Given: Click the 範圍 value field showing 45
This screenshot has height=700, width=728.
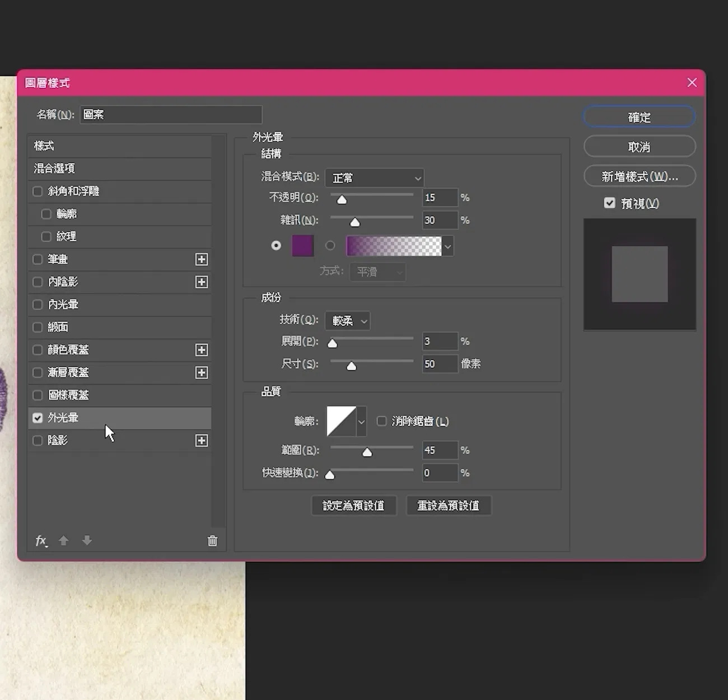Looking at the screenshot, I should 440,450.
